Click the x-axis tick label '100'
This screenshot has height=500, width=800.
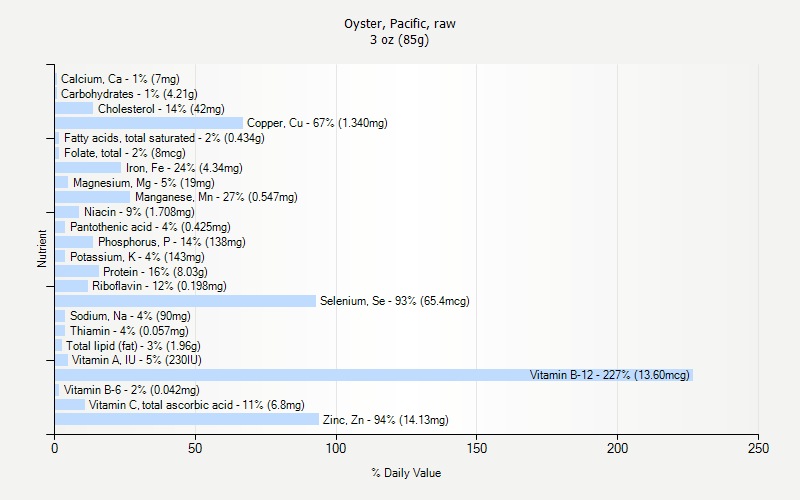coord(336,448)
